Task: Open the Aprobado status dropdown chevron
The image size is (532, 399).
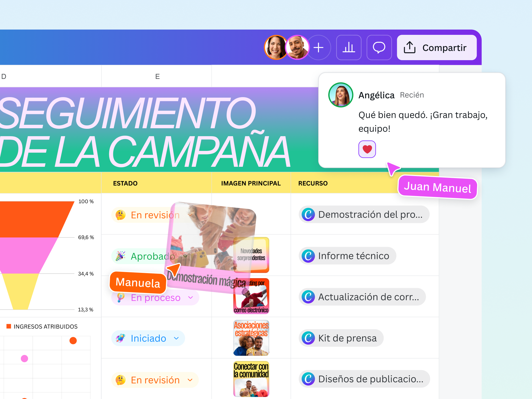Action: (185, 256)
